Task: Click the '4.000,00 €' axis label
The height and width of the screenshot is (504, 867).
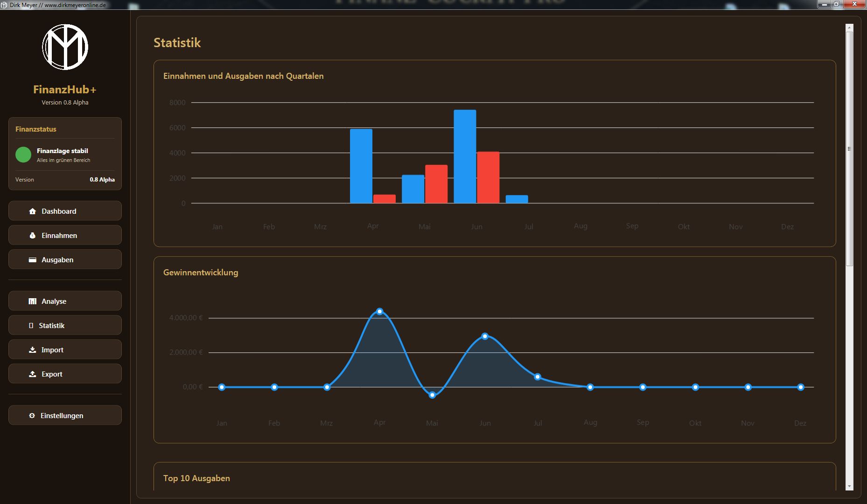Action: 186,318
